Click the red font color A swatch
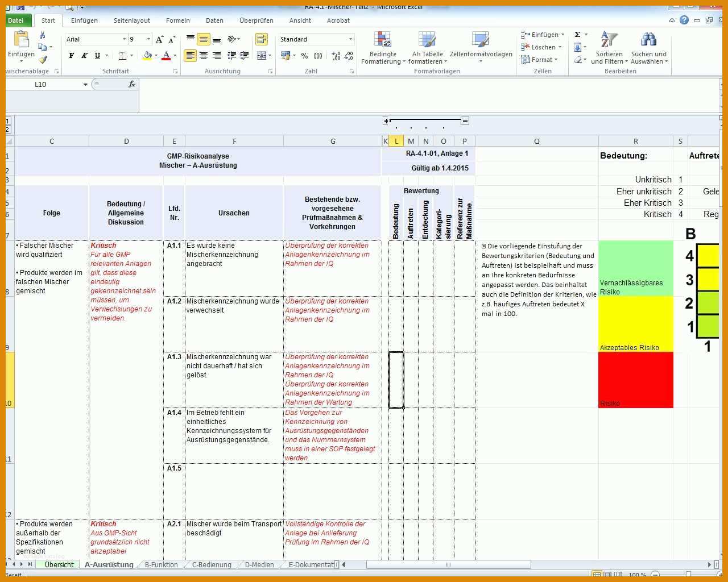Image resolution: width=728 pixels, height=582 pixels. tap(166, 56)
